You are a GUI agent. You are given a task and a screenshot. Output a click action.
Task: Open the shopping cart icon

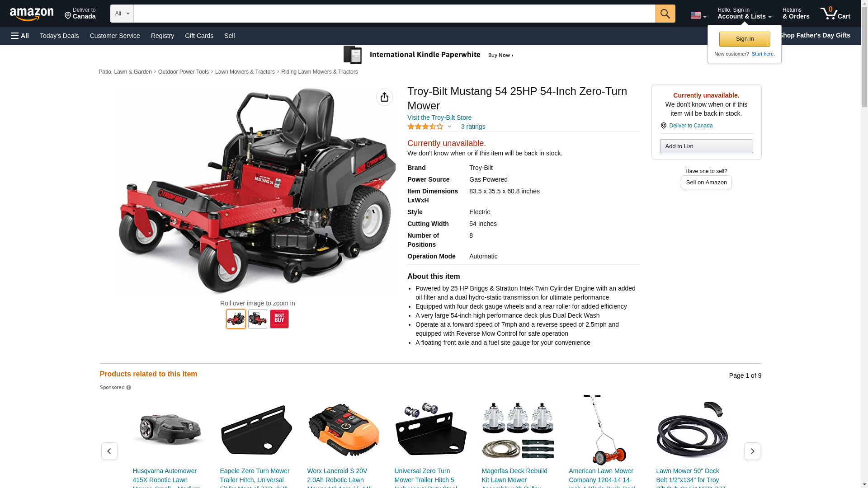835,14
